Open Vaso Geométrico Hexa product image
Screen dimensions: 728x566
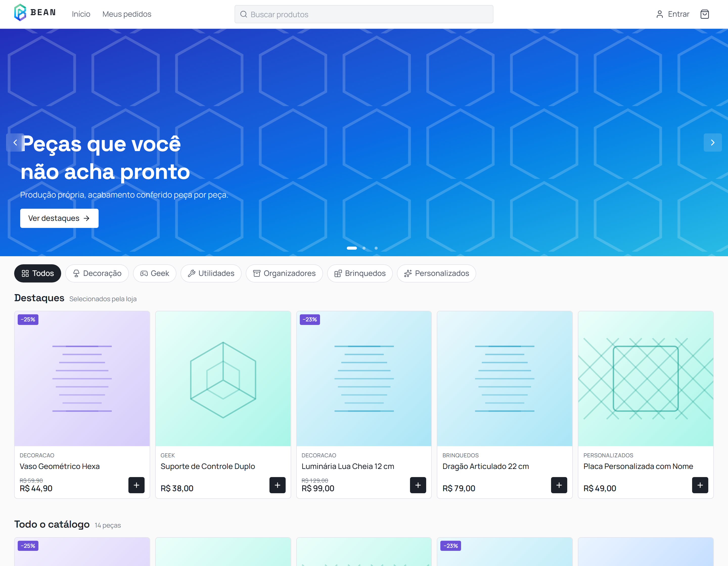pyautogui.click(x=82, y=379)
